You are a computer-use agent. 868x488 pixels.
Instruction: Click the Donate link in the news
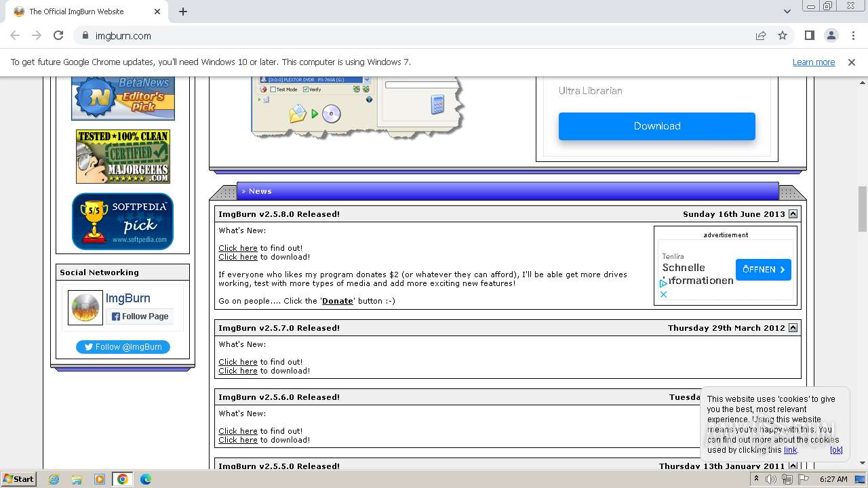[338, 301]
